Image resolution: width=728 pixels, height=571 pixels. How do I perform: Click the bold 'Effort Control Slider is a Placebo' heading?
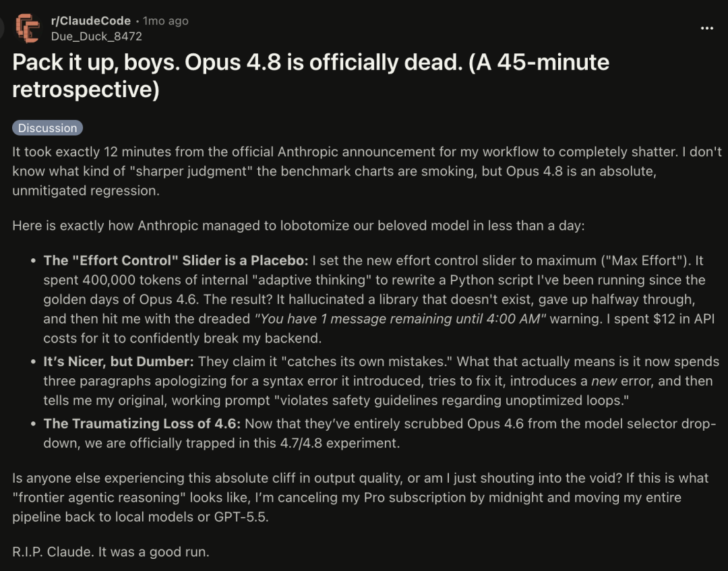point(176,260)
